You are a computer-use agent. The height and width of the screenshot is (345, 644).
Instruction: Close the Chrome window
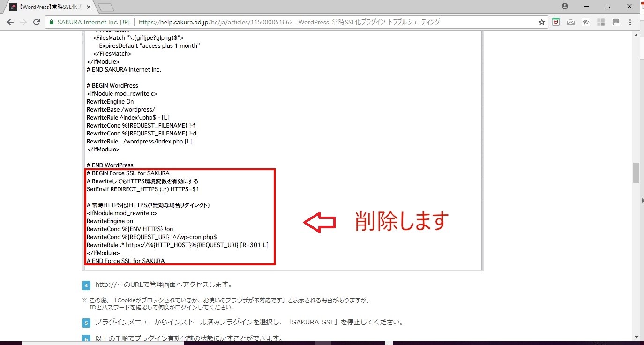coord(629,6)
